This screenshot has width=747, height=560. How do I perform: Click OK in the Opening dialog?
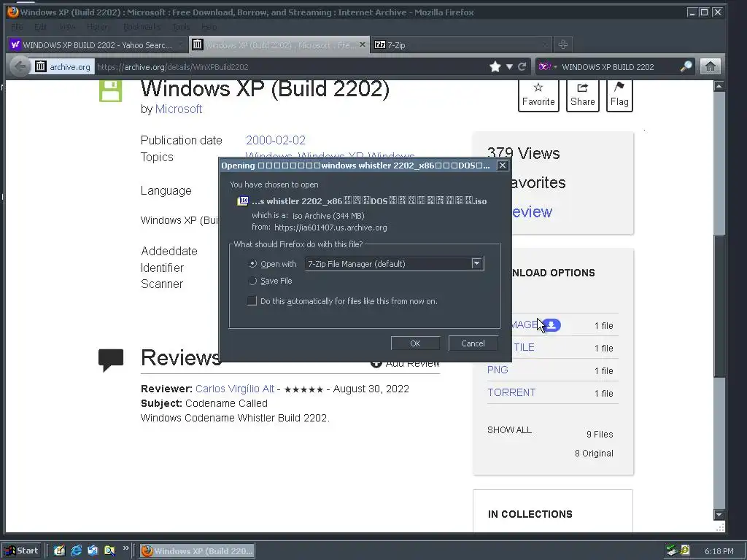pos(415,343)
